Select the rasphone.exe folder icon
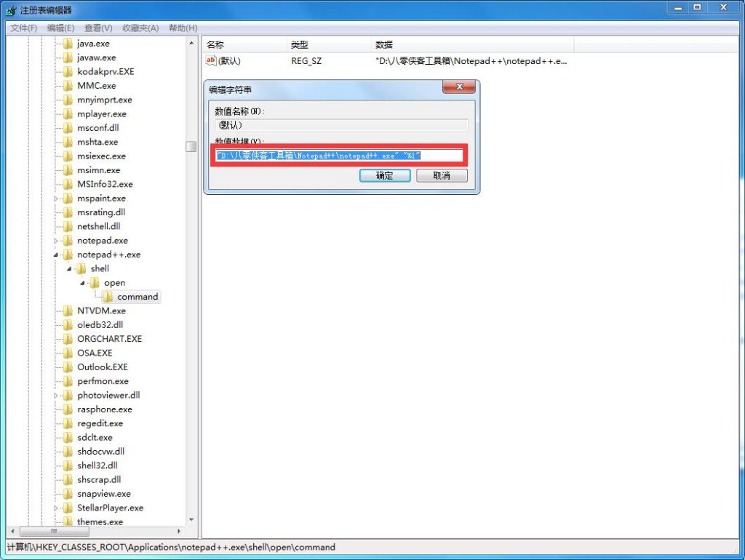Viewport: 745px width, 560px height. (x=68, y=409)
